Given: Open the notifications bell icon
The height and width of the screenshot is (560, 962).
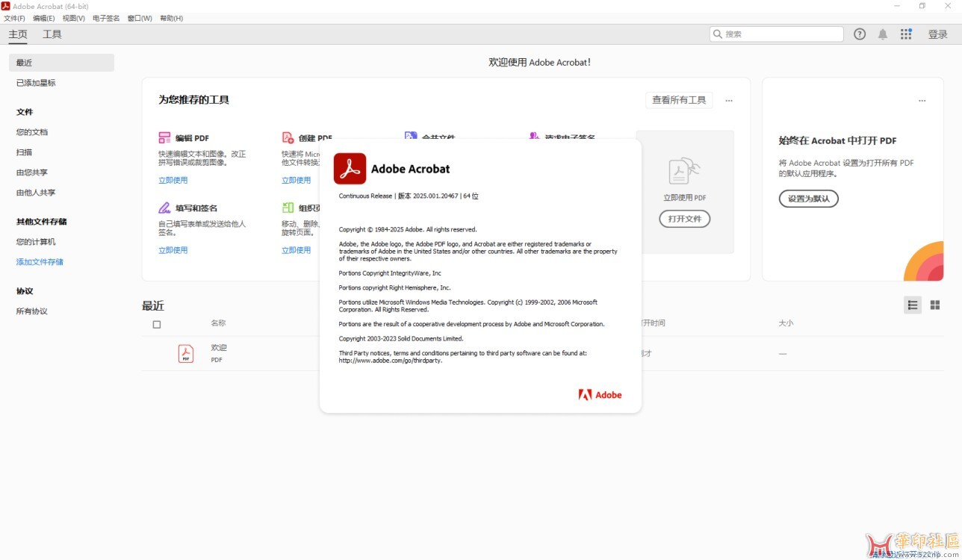Looking at the screenshot, I should click(x=883, y=34).
